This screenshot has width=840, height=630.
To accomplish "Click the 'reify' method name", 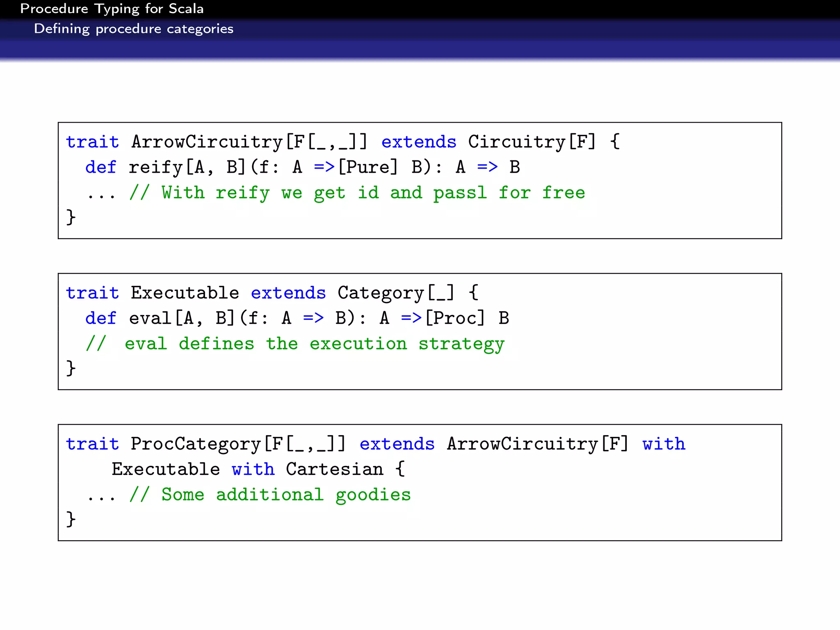I will (155, 167).
